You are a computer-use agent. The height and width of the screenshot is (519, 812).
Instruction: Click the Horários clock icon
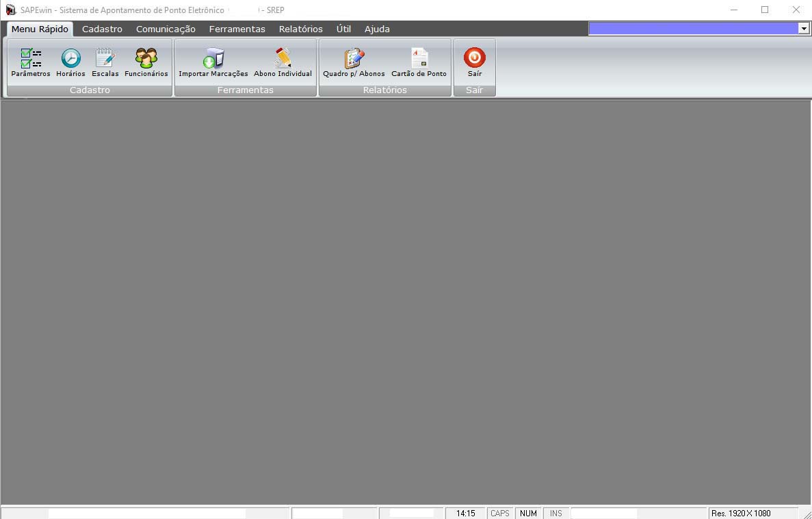pyautogui.click(x=70, y=59)
